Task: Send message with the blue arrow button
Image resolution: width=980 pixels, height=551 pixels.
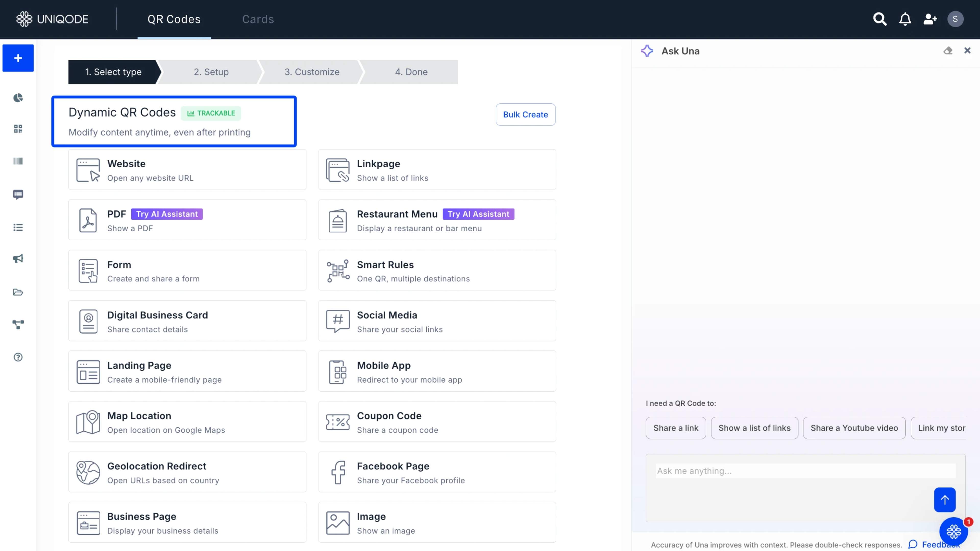Action: (x=945, y=500)
